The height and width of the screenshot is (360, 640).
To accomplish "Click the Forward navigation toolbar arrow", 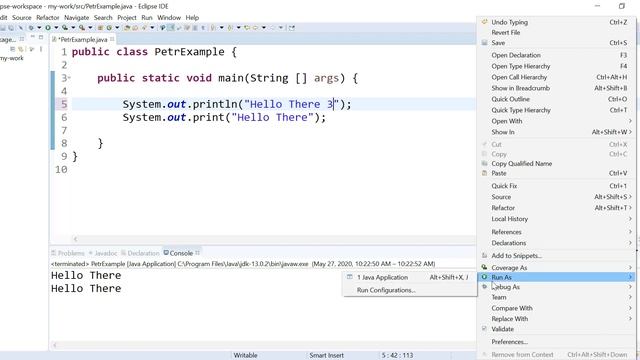I will tap(272, 28).
